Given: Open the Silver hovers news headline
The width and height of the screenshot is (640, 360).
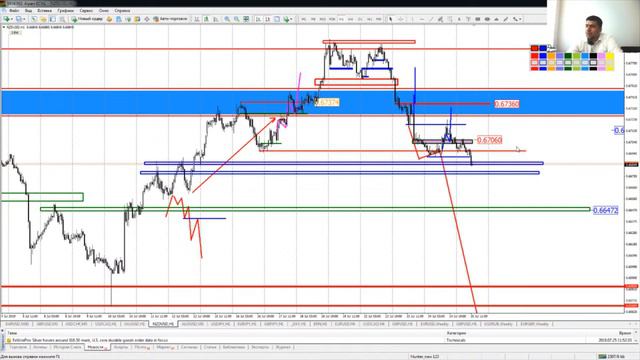Looking at the screenshot, I should [90, 340].
